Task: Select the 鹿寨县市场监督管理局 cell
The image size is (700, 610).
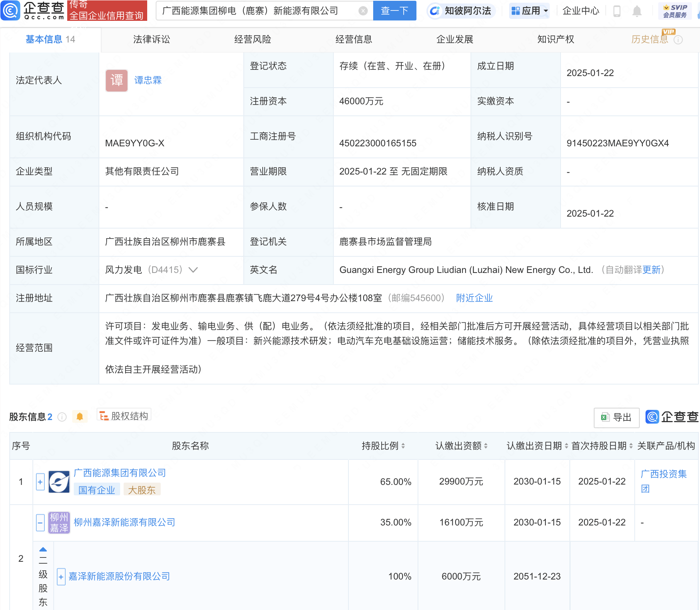Action: pos(515,242)
